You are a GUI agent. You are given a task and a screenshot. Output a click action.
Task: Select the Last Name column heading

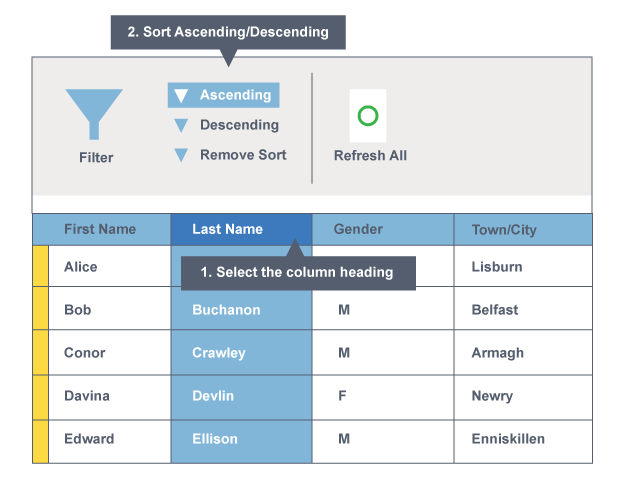point(228,229)
